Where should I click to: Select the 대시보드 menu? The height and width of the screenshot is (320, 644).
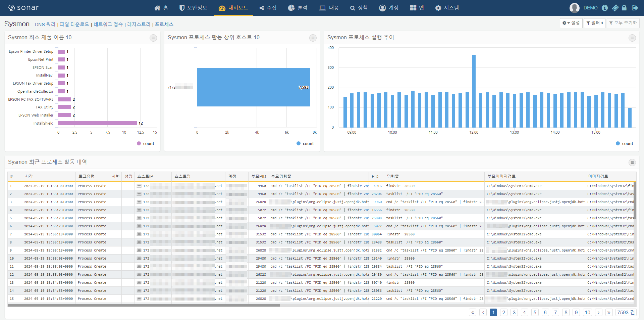(x=233, y=8)
